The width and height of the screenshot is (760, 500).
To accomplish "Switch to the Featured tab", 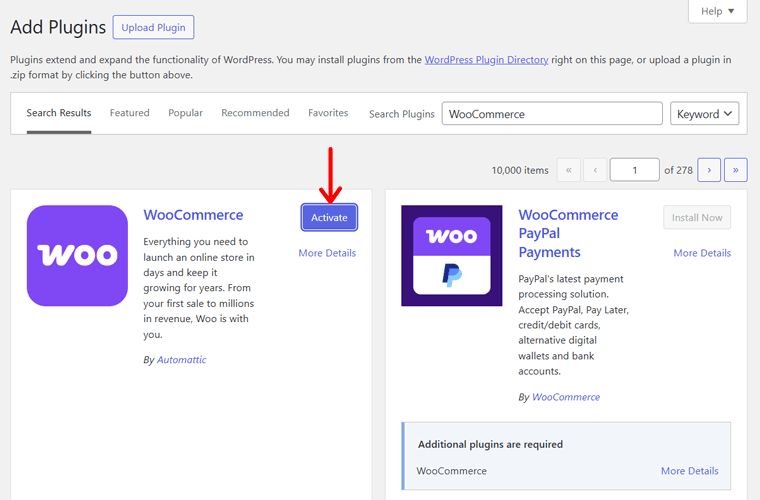I will tap(129, 113).
